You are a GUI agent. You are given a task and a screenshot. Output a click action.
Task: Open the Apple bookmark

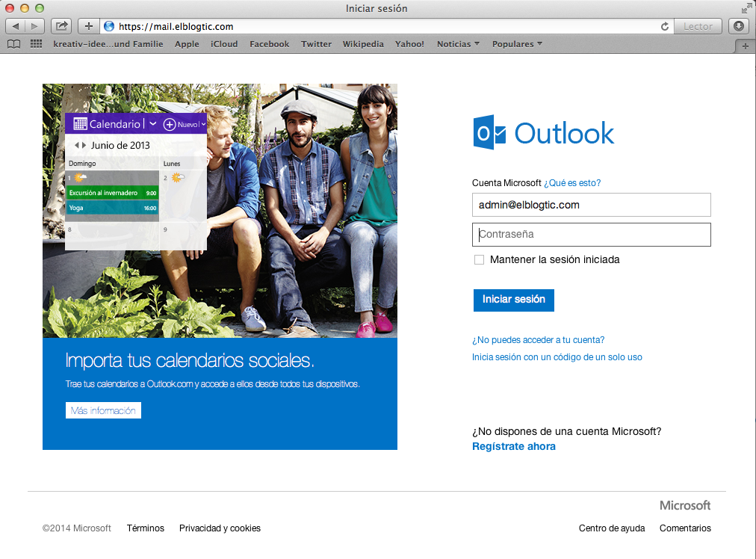pyautogui.click(x=187, y=44)
